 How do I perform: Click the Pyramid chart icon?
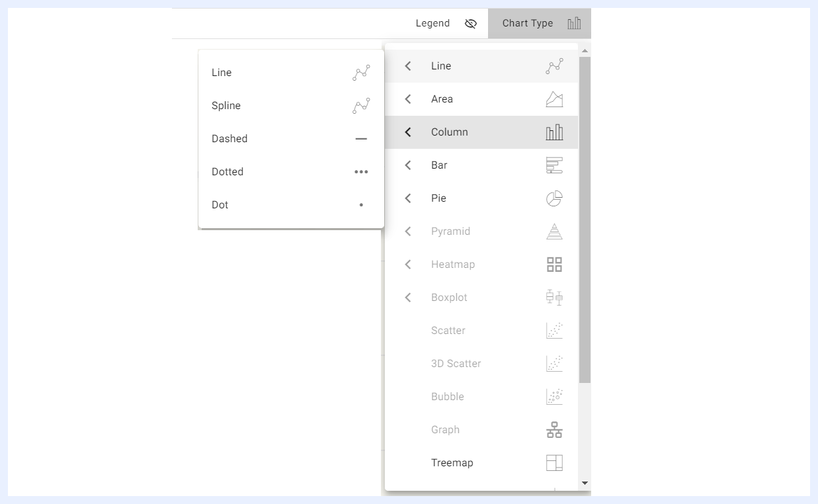coord(554,231)
